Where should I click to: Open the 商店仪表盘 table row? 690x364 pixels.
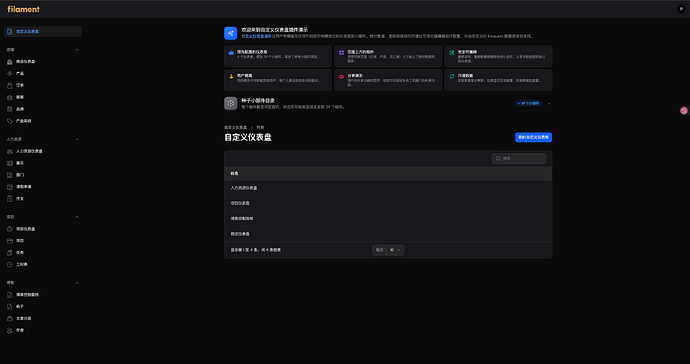click(388, 234)
